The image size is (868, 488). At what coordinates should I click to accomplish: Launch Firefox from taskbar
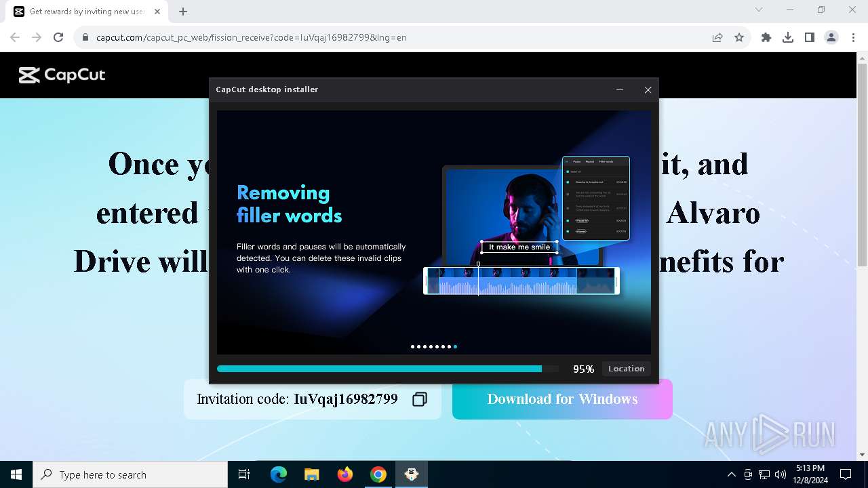point(345,474)
